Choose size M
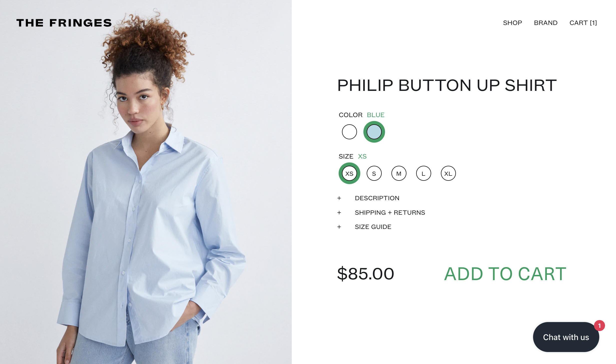 [399, 173]
